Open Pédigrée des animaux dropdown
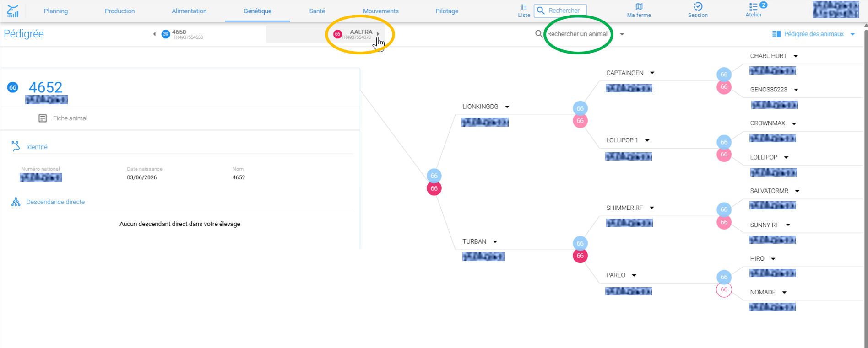The height and width of the screenshot is (348, 868). click(x=853, y=34)
